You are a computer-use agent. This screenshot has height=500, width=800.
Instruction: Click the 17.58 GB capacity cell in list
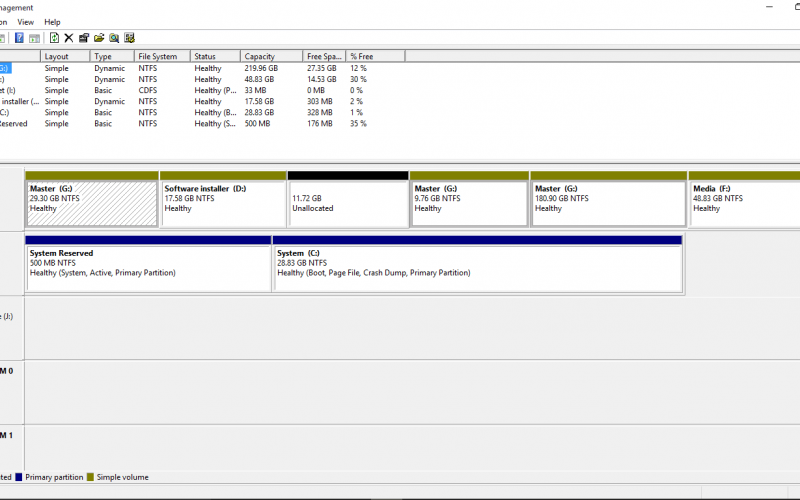point(259,102)
